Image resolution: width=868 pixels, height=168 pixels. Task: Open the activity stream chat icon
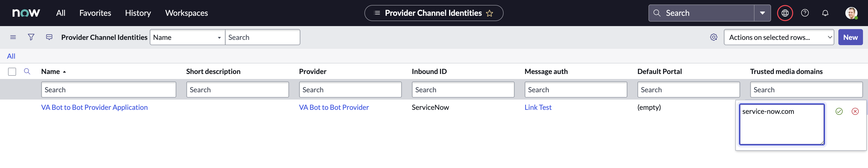click(x=49, y=37)
